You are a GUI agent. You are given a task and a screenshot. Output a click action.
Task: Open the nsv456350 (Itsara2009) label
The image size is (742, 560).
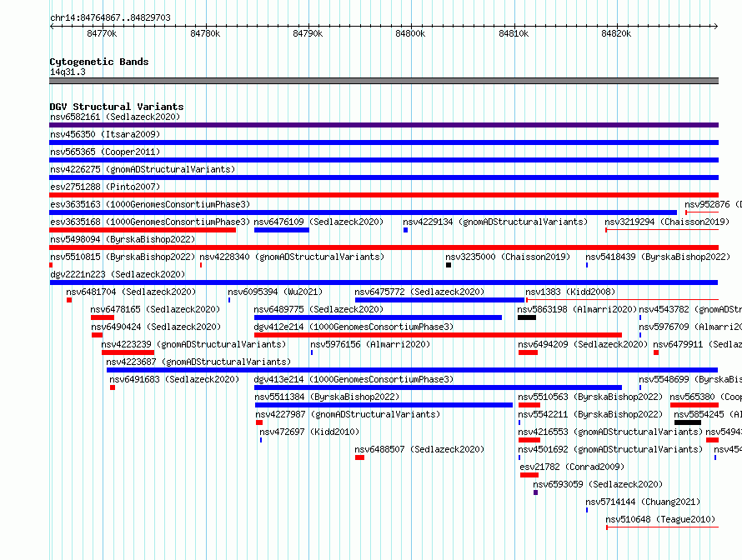(105, 134)
